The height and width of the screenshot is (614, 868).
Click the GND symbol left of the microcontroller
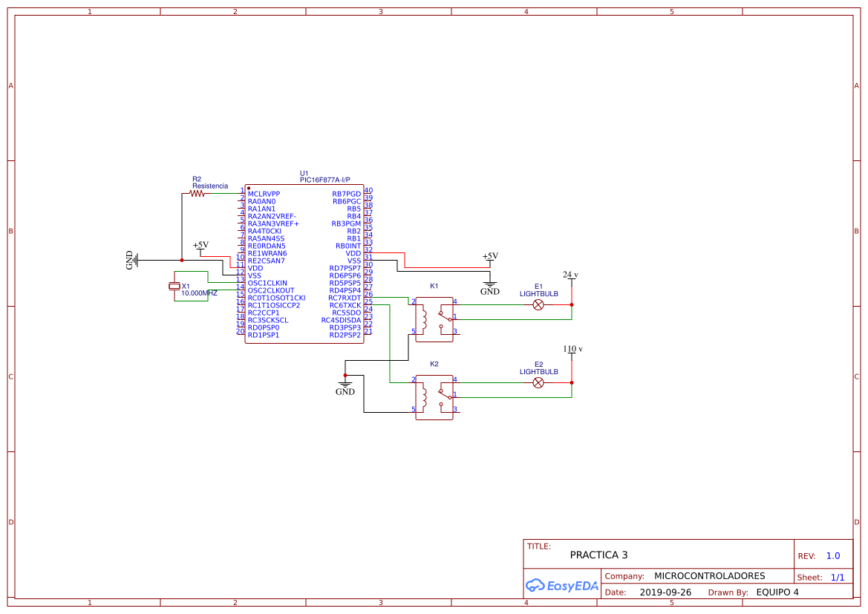pyautogui.click(x=132, y=261)
